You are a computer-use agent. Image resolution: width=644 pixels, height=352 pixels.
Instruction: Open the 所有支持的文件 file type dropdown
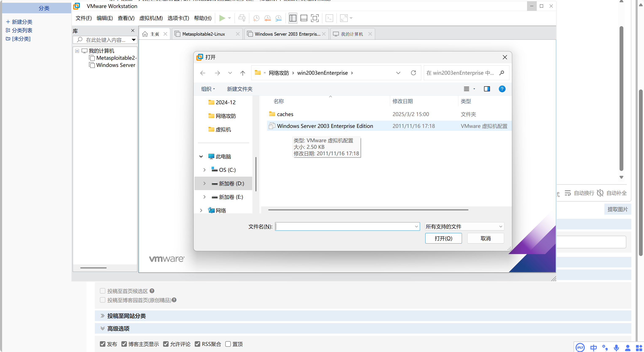pos(464,227)
